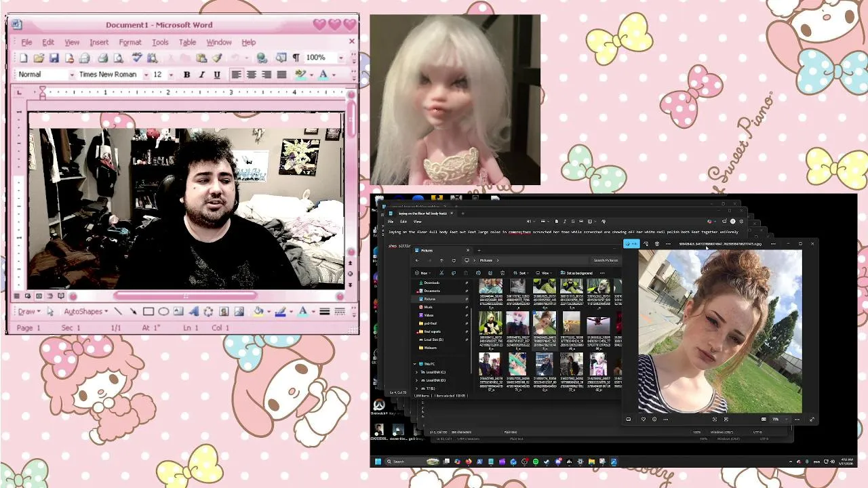Click the Line Style icon in Drawing toolbar
The image size is (868, 488).
point(325,312)
